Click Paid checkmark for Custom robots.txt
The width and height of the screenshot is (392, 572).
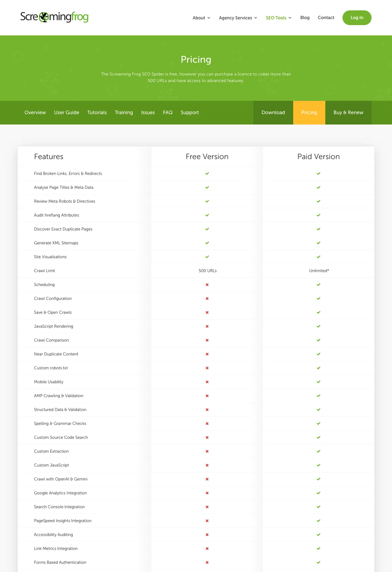(318, 368)
